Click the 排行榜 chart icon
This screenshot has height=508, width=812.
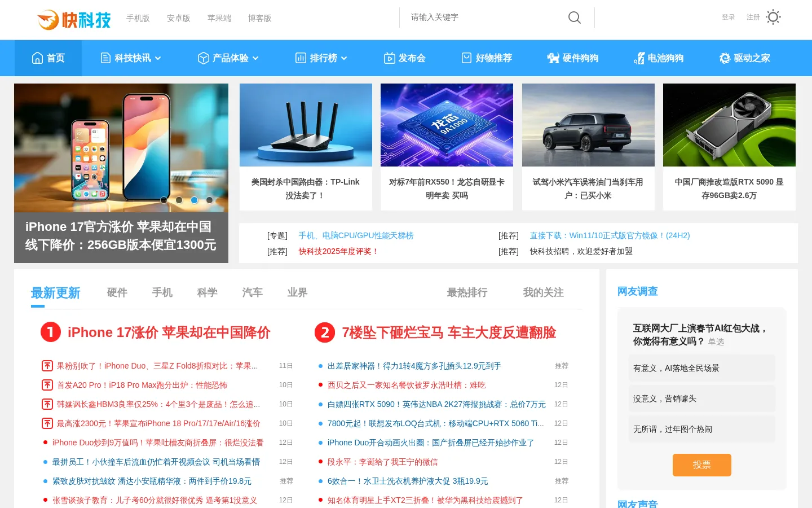click(301, 58)
